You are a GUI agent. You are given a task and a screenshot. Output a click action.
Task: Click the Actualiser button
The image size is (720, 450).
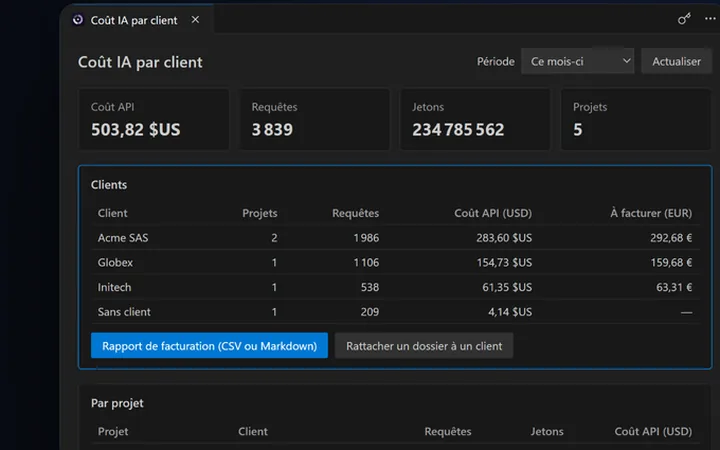coord(676,61)
